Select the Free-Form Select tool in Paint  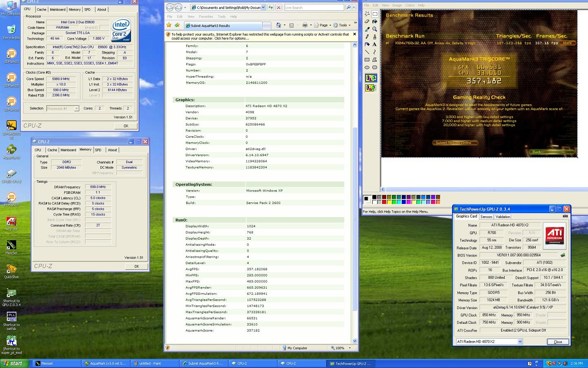(367, 13)
